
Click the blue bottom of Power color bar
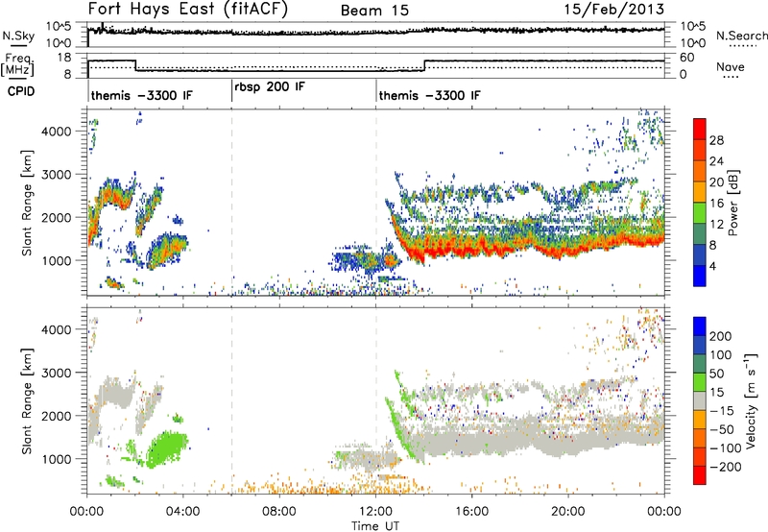pos(700,276)
